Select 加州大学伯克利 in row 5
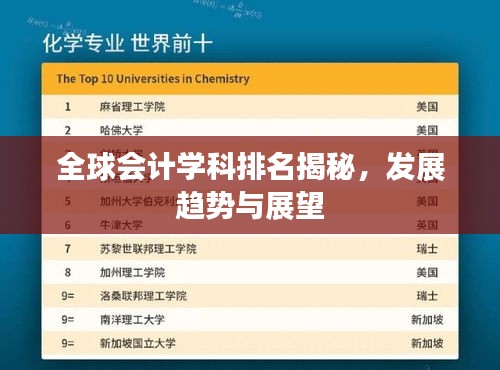 [x=138, y=201]
